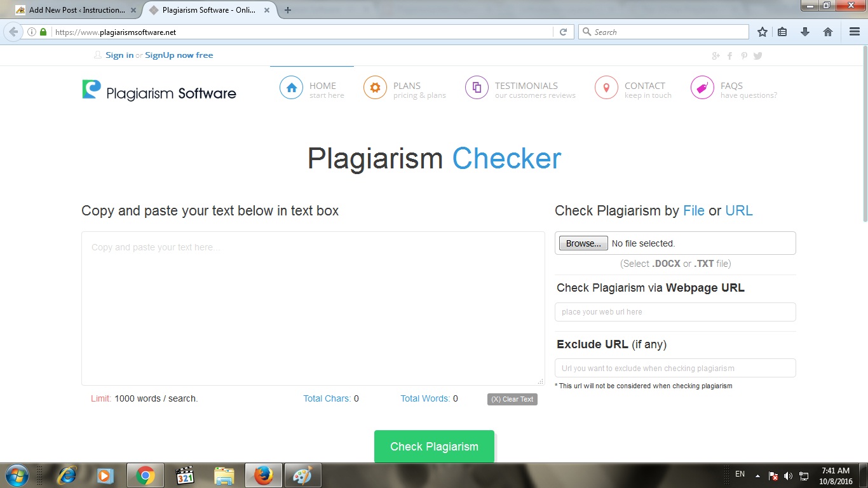The image size is (868, 488).
Task: Open Firefox downloads arrow icon
Action: pyautogui.click(x=805, y=32)
